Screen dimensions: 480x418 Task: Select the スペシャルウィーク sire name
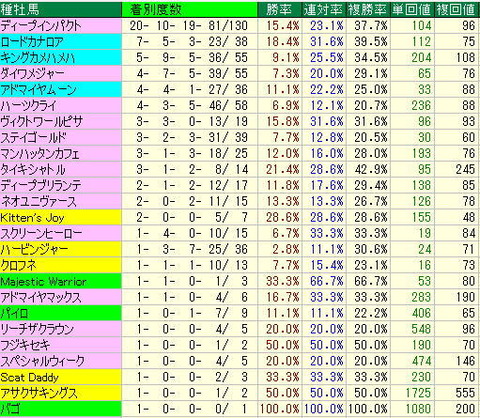[x=43, y=362]
